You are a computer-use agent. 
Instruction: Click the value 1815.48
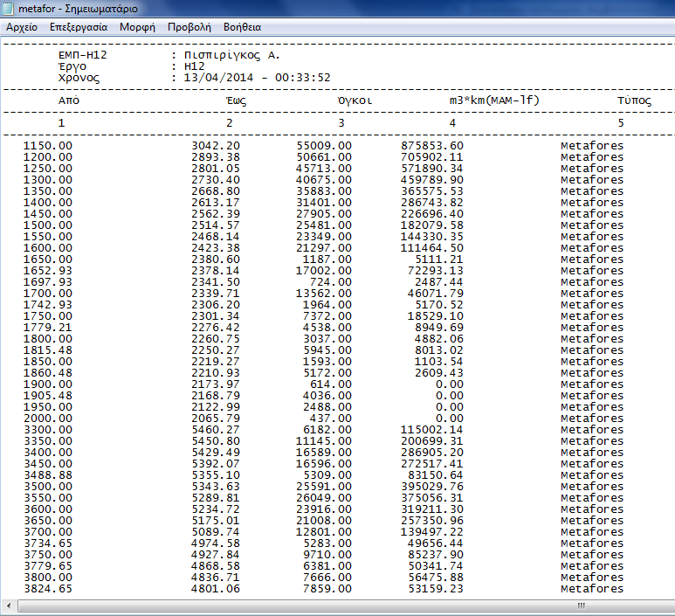[x=48, y=350]
